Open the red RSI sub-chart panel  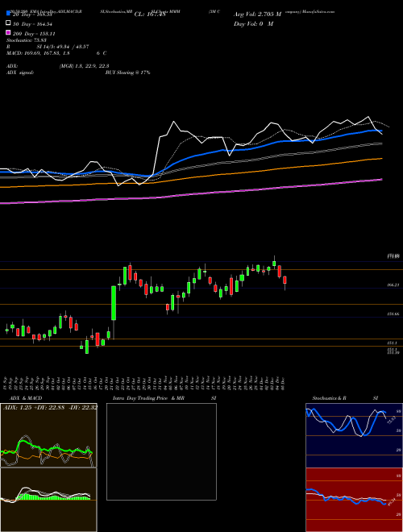point(354,500)
